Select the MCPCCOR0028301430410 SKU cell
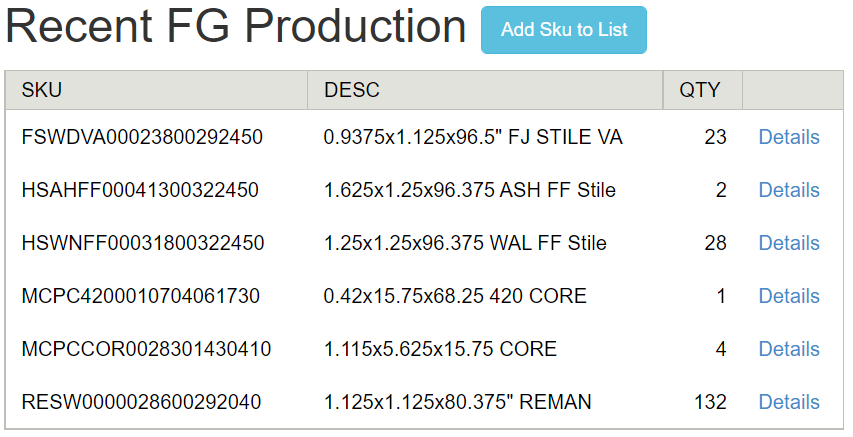 146,349
